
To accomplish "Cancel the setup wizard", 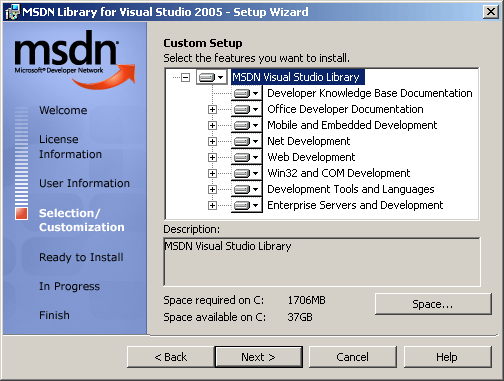I will (353, 357).
